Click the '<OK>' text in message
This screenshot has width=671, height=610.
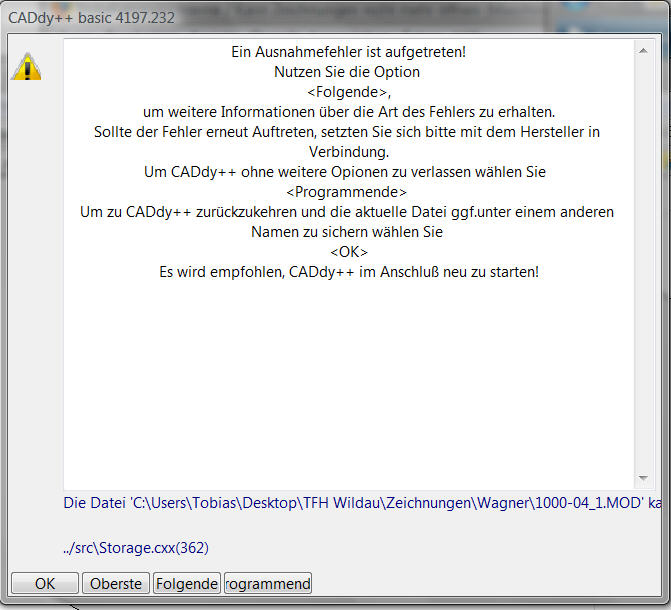[349, 252]
